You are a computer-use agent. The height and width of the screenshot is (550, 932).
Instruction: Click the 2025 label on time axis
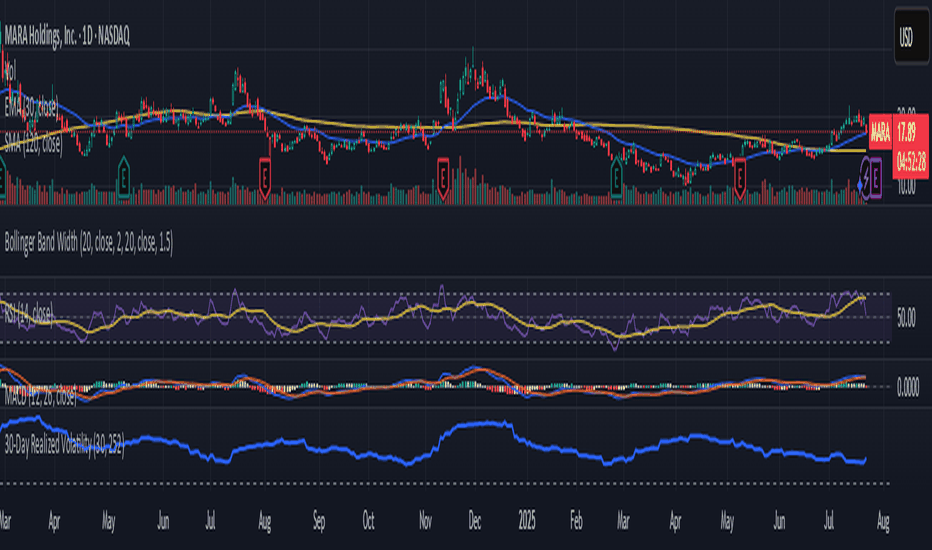tap(527, 522)
